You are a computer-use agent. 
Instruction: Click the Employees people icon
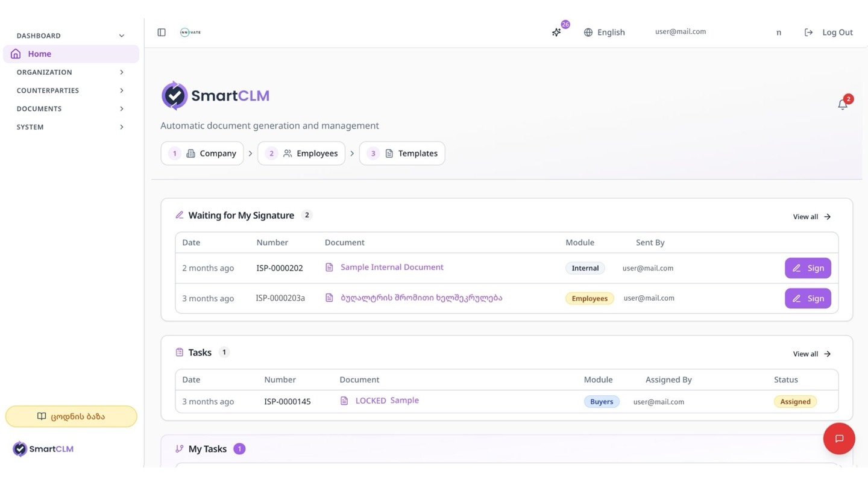288,154
